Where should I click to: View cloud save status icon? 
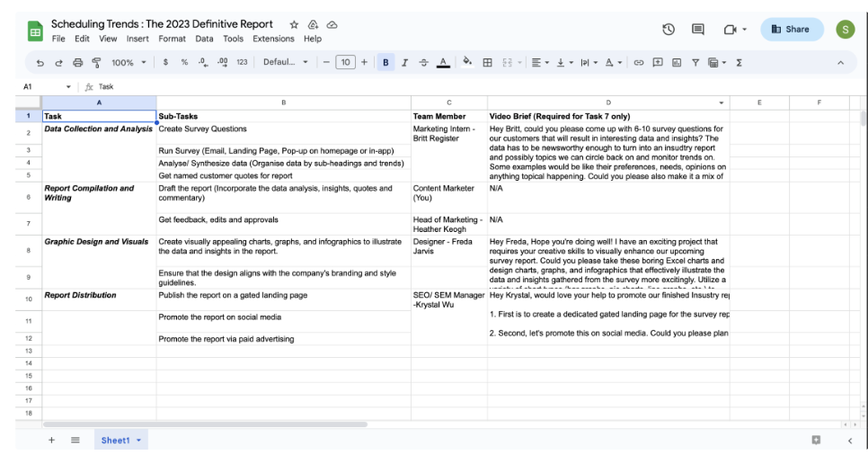[332, 24]
